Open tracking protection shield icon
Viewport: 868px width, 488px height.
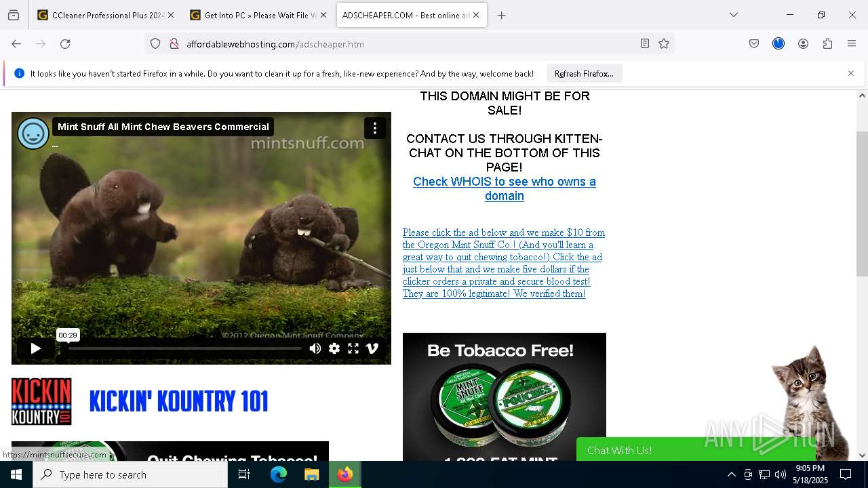(155, 44)
